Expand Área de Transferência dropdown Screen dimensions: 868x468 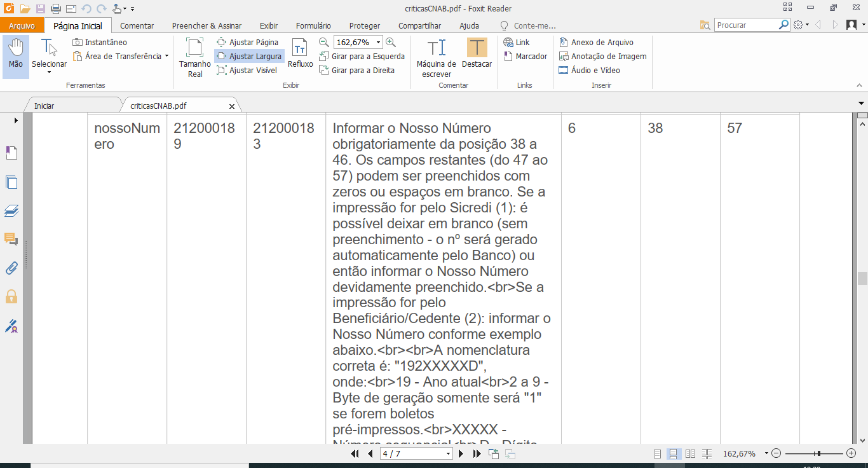pos(166,56)
